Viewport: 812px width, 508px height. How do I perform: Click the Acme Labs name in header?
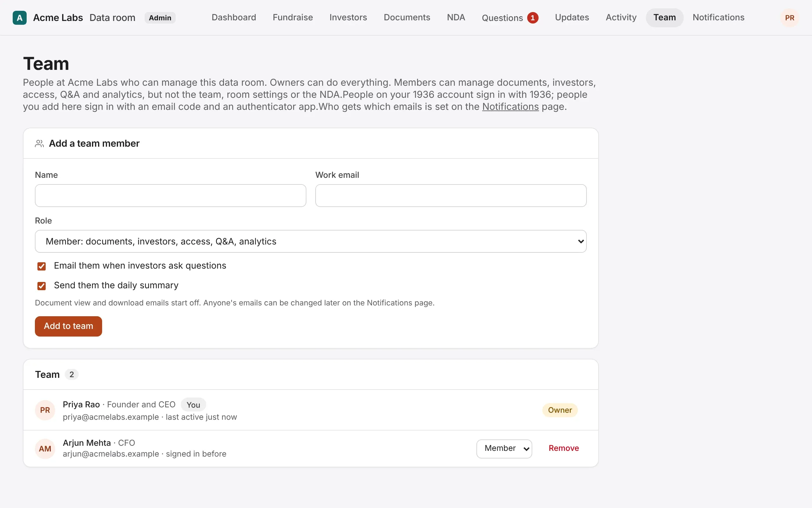click(58, 18)
